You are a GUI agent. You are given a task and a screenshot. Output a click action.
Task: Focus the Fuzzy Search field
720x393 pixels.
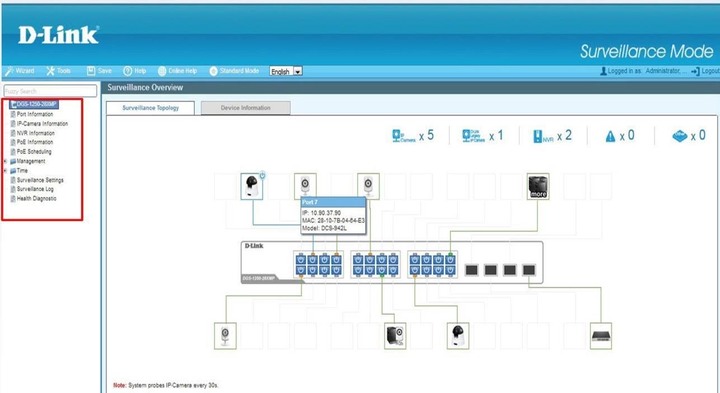click(x=50, y=90)
